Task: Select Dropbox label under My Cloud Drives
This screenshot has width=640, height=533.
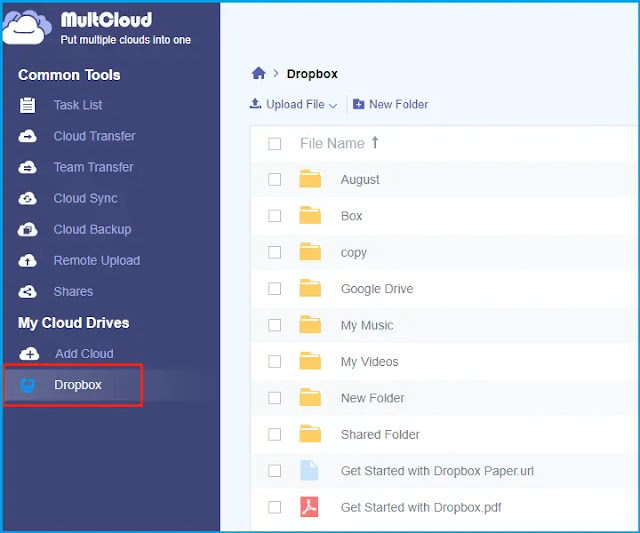Action: (78, 385)
